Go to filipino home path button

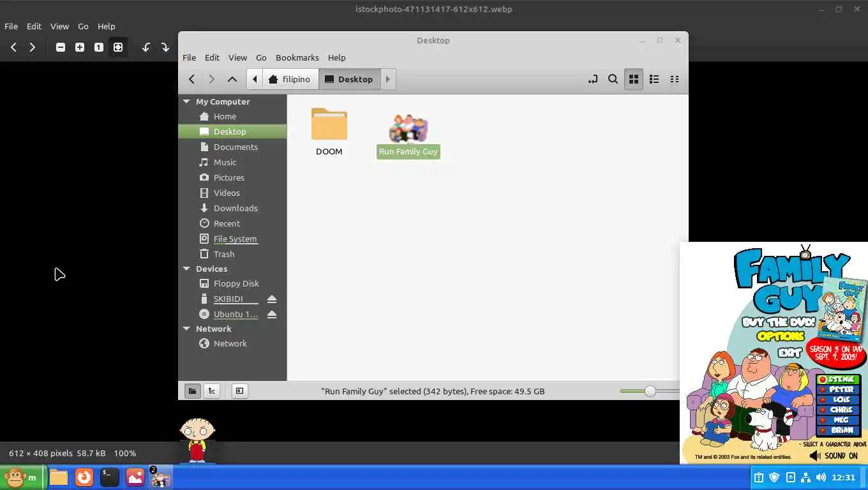coord(290,79)
